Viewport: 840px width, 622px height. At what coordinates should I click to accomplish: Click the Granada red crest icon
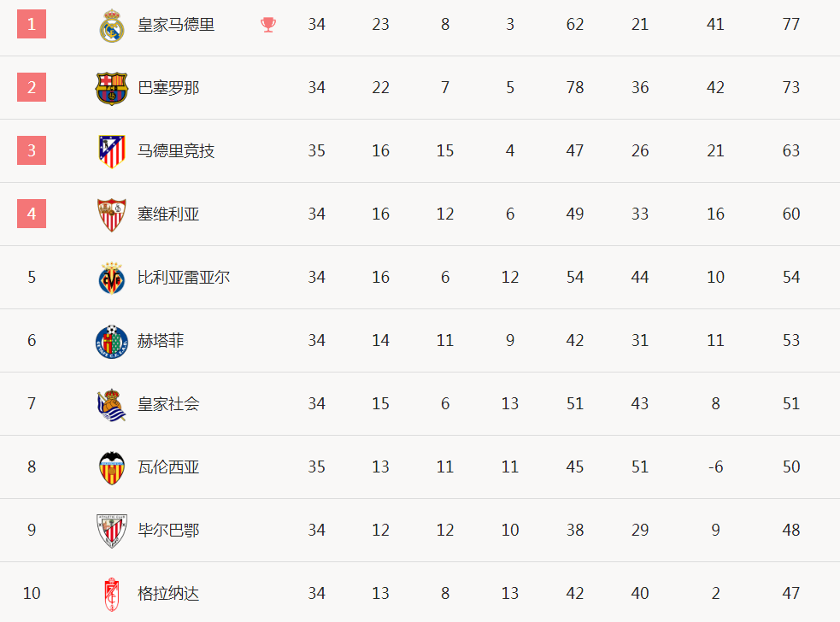coord(111,594)
